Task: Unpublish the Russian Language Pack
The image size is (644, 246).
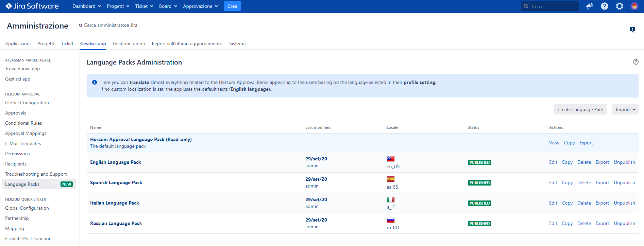Action: [x=624, y=223]
